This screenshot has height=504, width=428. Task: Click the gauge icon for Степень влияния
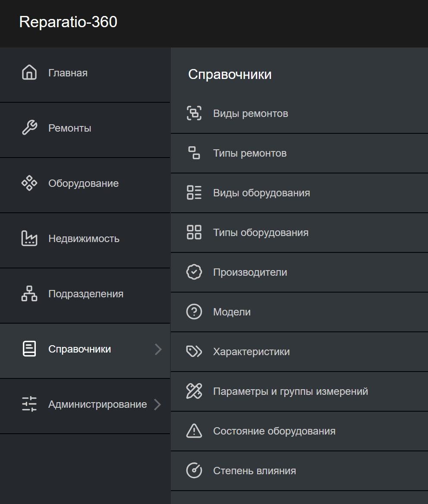(x=194, y=471)
